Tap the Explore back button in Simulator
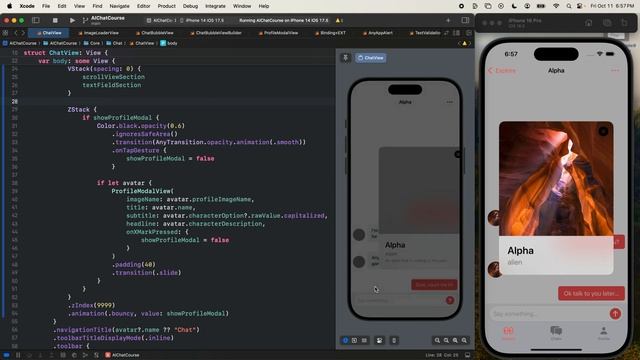 (x=502, y=71)
